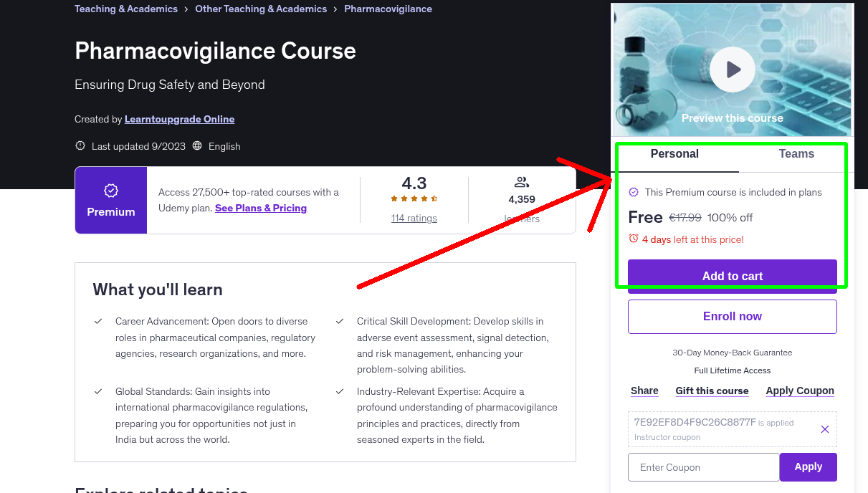Click the learners count icon
The image size is (868, 493).
[x=521, y=181]
